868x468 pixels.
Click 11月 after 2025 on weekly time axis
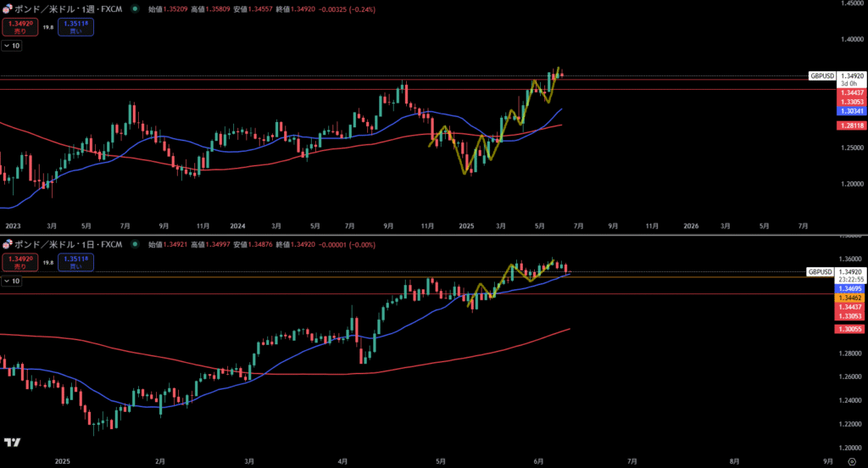pos(652,226)
